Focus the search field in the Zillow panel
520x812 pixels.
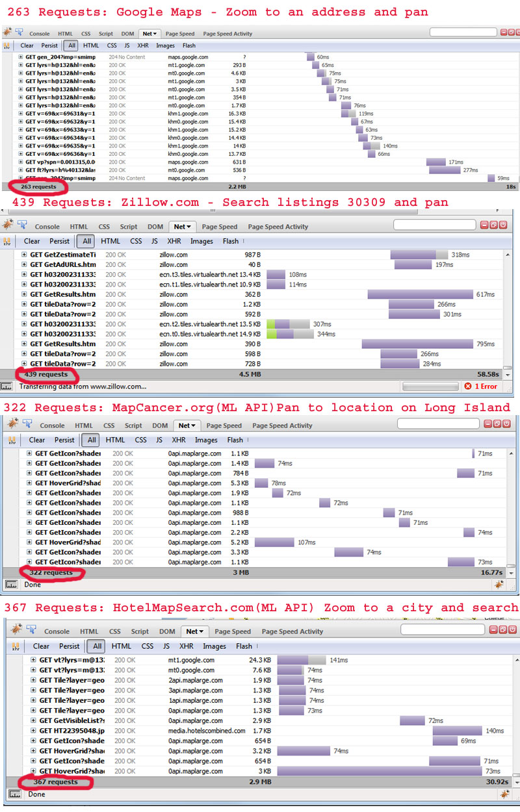point(435,225)
